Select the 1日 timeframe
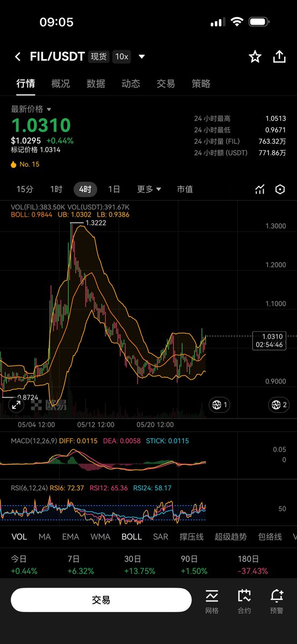 114,189
